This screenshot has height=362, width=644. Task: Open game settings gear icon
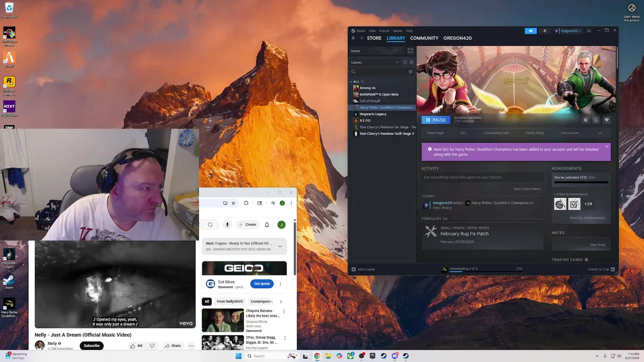(x=586, y=120)
